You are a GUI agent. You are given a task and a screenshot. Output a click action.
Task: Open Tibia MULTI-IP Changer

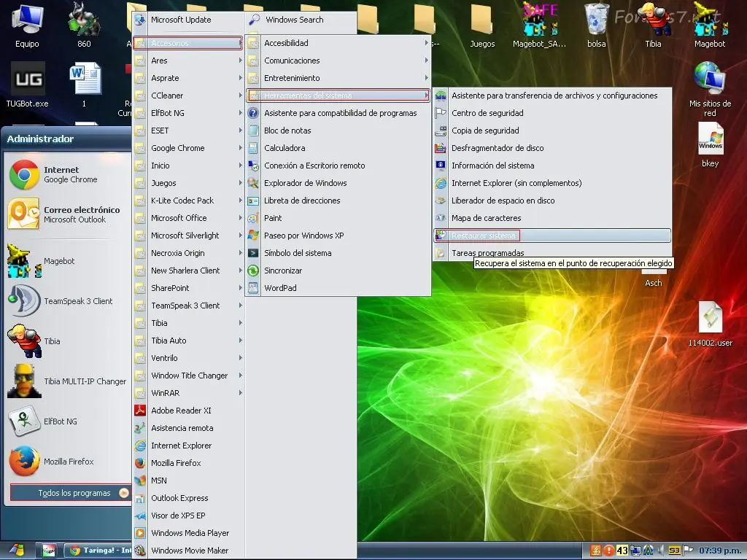click(x=68, y=381)
